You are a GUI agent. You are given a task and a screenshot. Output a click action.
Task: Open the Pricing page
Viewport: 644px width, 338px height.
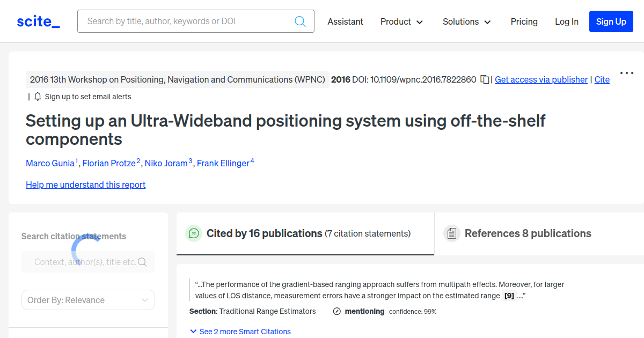click(x=524, y=22)
